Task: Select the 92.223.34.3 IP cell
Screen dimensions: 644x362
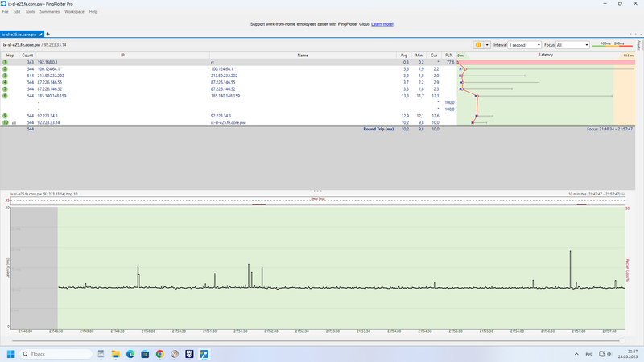Action: [47, 116]
